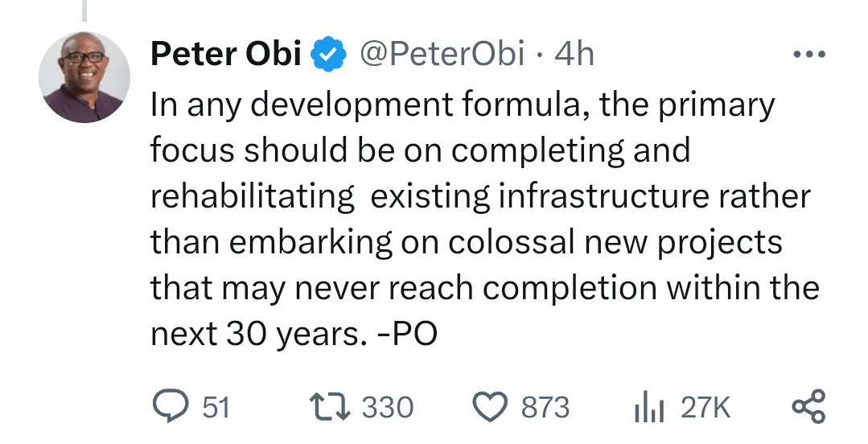Like the tweet with the heart icon

click(491, 407)
